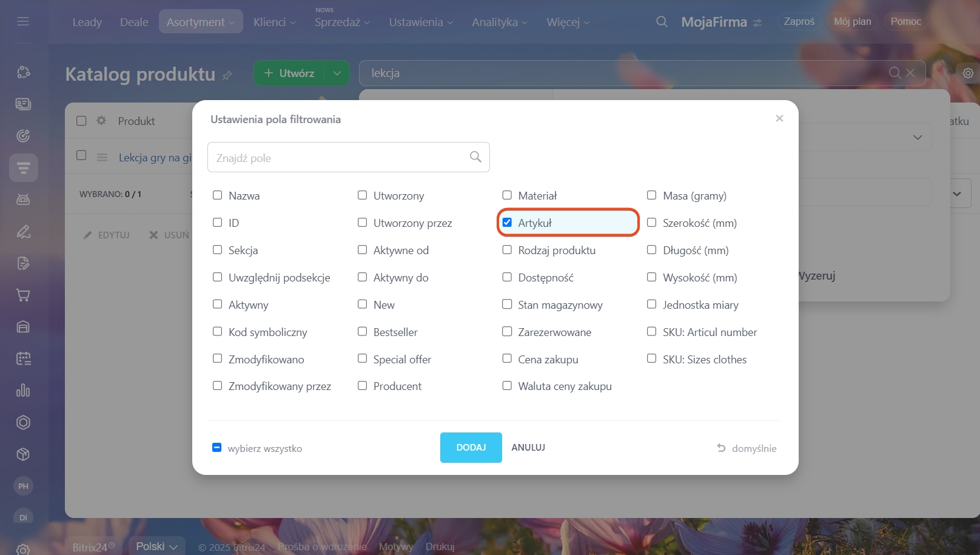980x555 pixels.
Task: Open the Polski language dropdown
Action: pyautogui.click(x=156, y=547)
